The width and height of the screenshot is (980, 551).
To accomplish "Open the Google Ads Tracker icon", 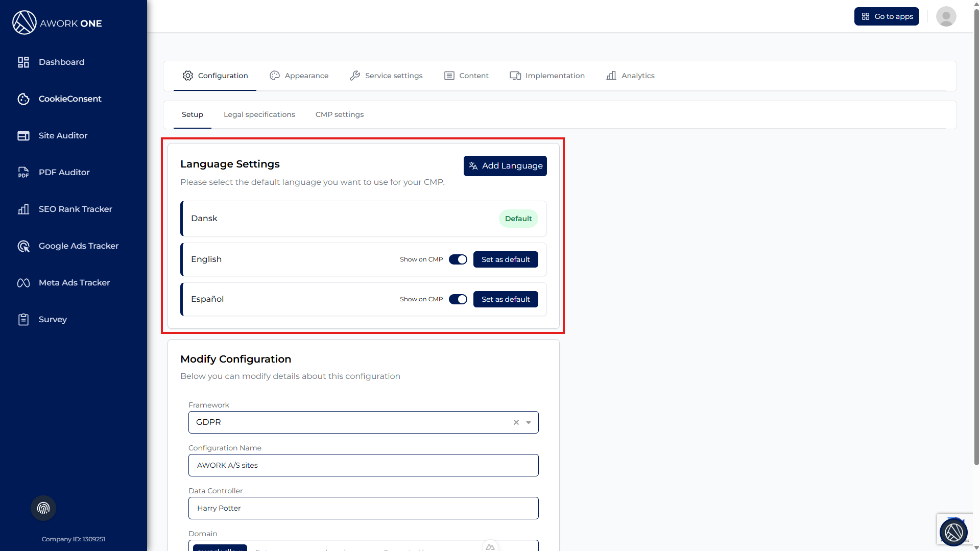I will (x=23, y=246).
